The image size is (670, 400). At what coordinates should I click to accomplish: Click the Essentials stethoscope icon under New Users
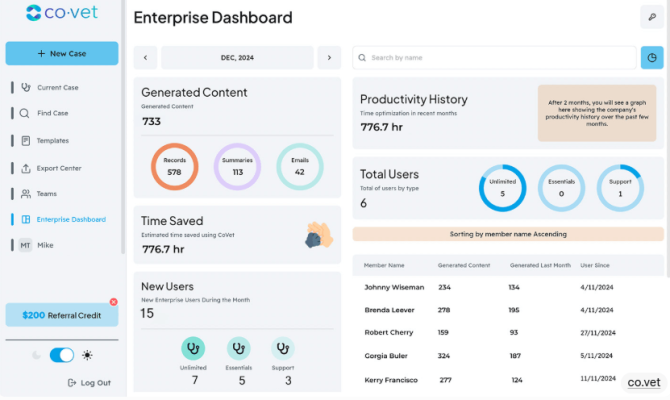coord(239,348)
